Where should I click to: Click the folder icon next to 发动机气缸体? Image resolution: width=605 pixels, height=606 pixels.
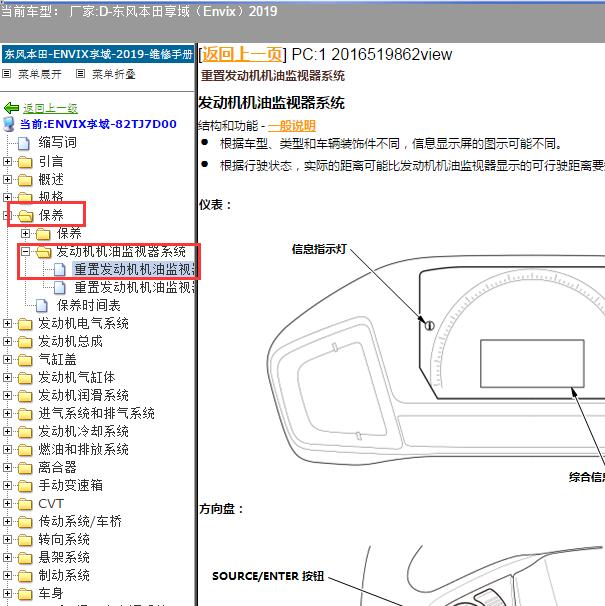[25, 378]
